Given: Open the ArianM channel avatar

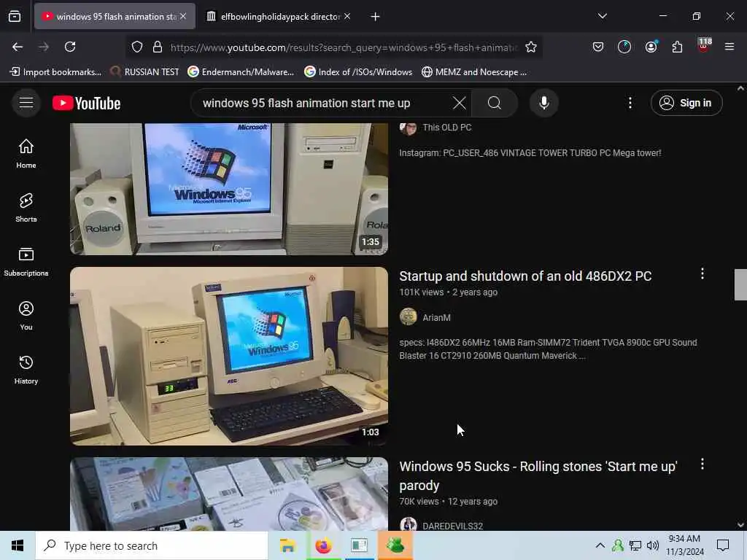Looking at the screenshot, I should point(409,316).
